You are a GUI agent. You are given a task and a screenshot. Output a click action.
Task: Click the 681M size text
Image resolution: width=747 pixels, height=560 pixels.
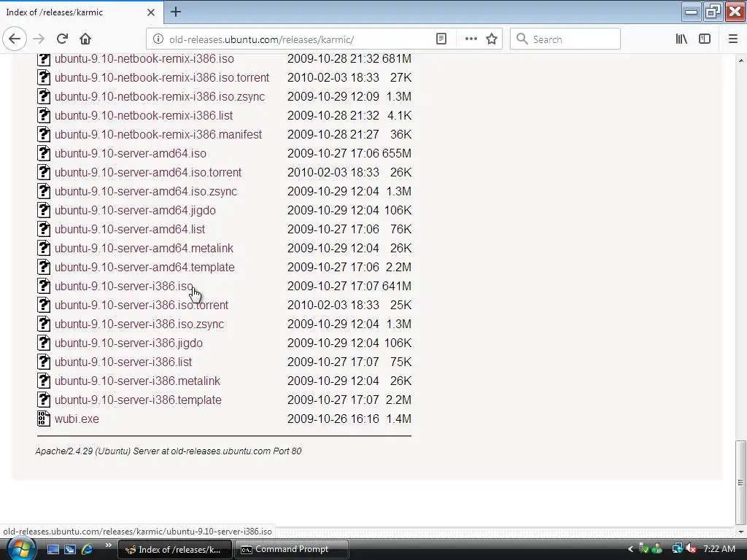pos(396,58)
